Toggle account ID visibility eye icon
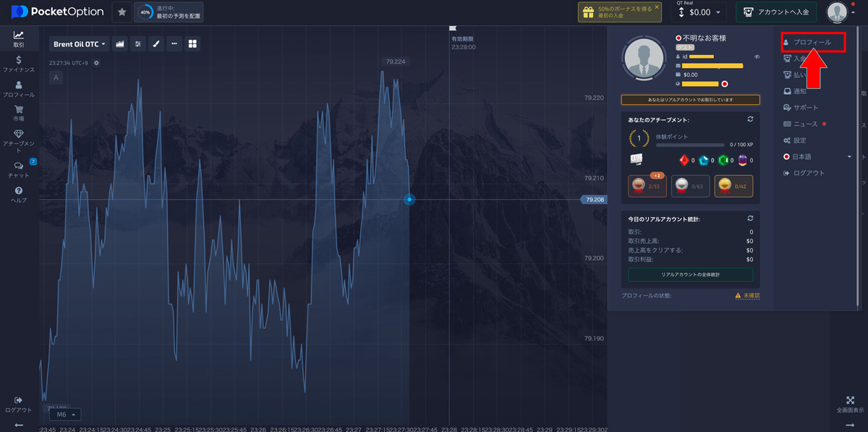 click(x=757, y=56)
